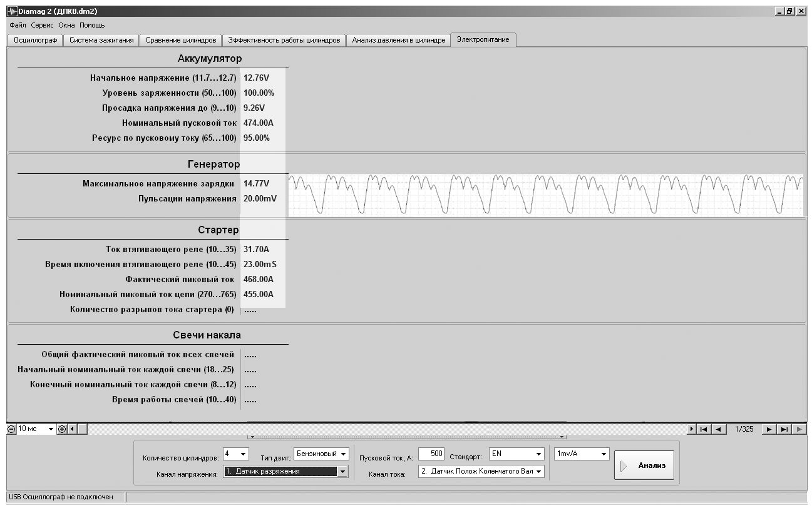Click the Пульсации напряжения label

pos(187,199)
